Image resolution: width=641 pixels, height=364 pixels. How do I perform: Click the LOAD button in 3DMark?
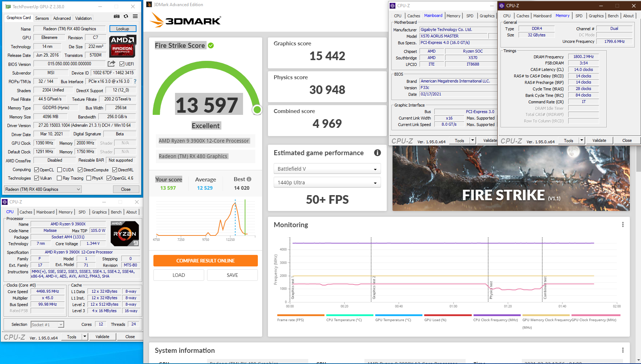pos(179,275)
